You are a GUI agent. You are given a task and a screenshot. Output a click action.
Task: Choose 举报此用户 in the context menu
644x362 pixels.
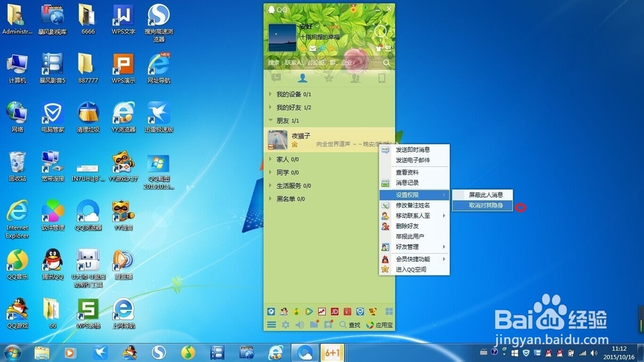coord(414,236)
